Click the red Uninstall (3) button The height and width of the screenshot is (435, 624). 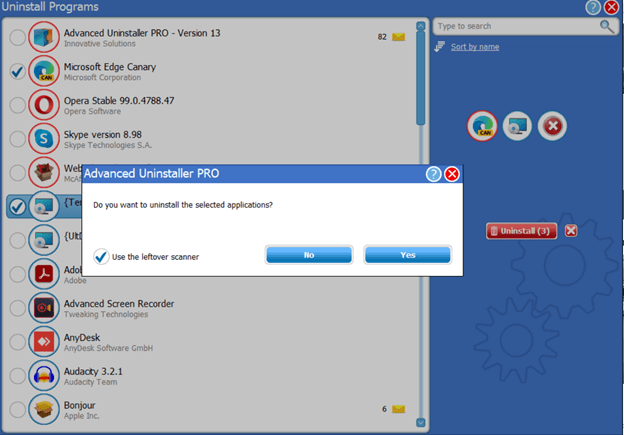pyautogui.click(x=521, y=231)
